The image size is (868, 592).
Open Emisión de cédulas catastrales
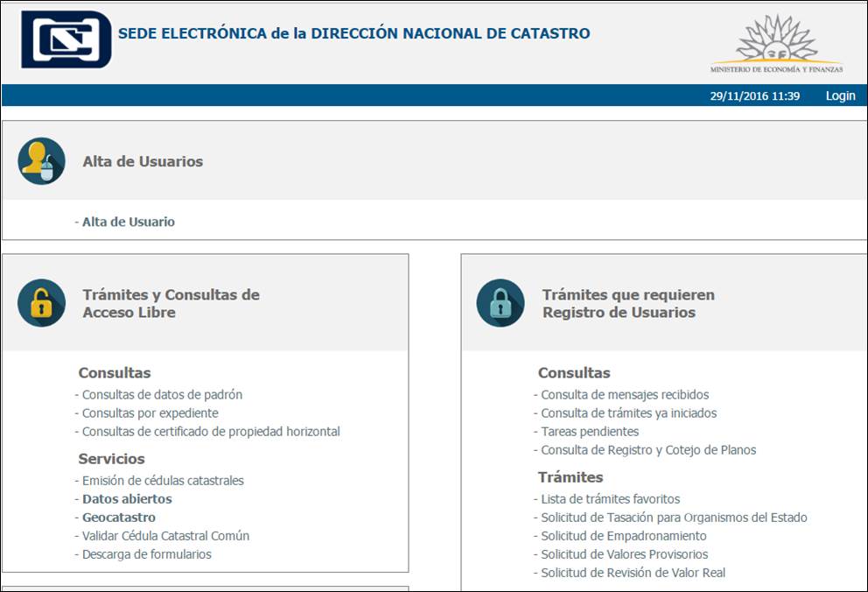(159, 480)
